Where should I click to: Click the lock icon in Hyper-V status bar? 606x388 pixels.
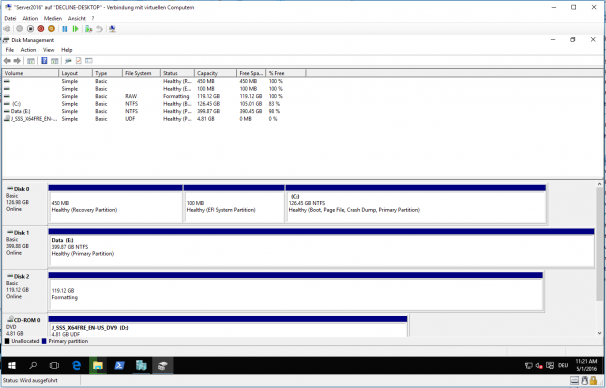pyautogui.click(x=594, y=381)
